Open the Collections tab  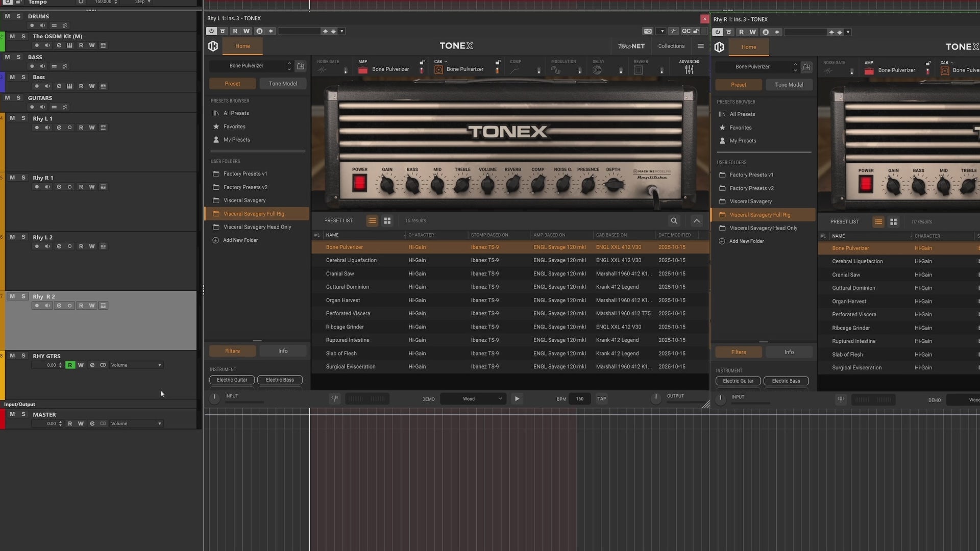[x=671, y=46]
